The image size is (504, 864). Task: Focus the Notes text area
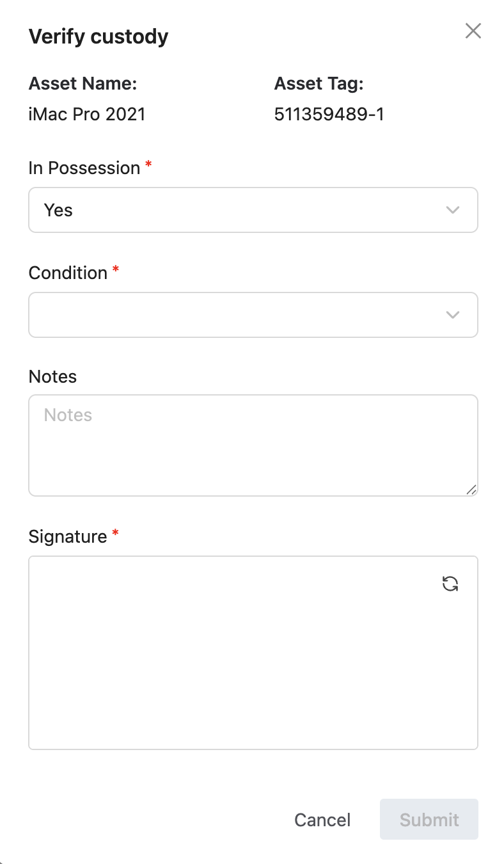pyautogui.click(x=253, y=445)
